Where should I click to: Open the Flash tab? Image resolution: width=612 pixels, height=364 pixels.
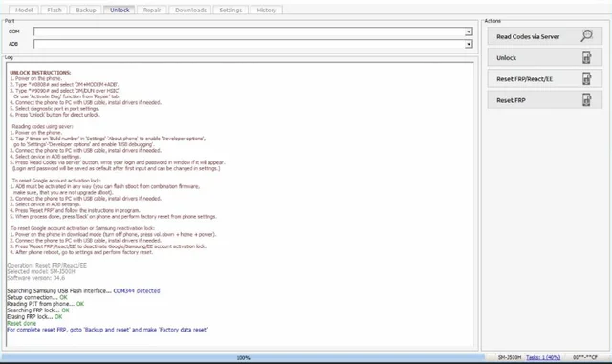55,10
